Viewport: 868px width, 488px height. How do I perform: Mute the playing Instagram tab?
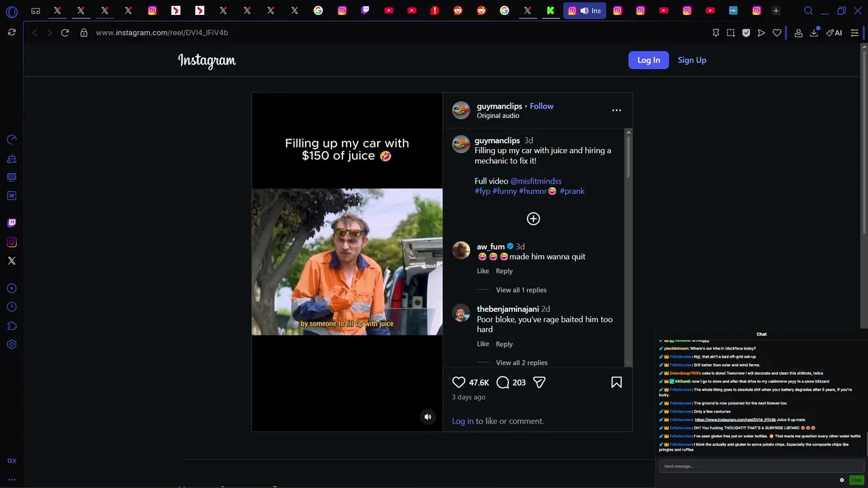tap(584, 11)
